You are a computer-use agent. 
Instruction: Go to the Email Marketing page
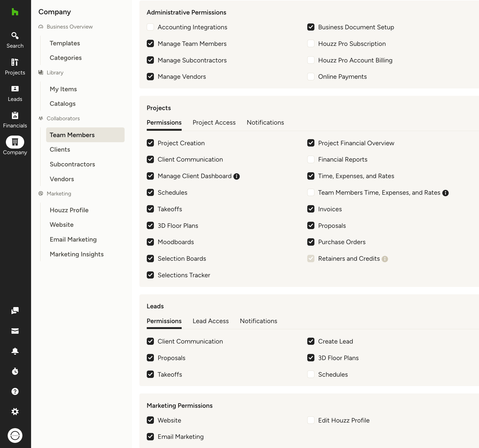pyautogui.click(x=73, y=240)
